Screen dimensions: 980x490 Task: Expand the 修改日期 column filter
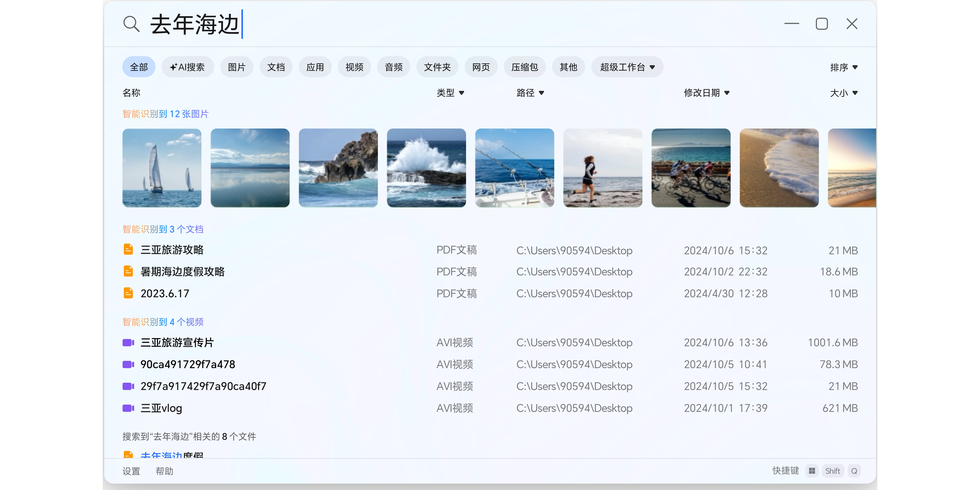pyautogui.click(x=707, y=93)
